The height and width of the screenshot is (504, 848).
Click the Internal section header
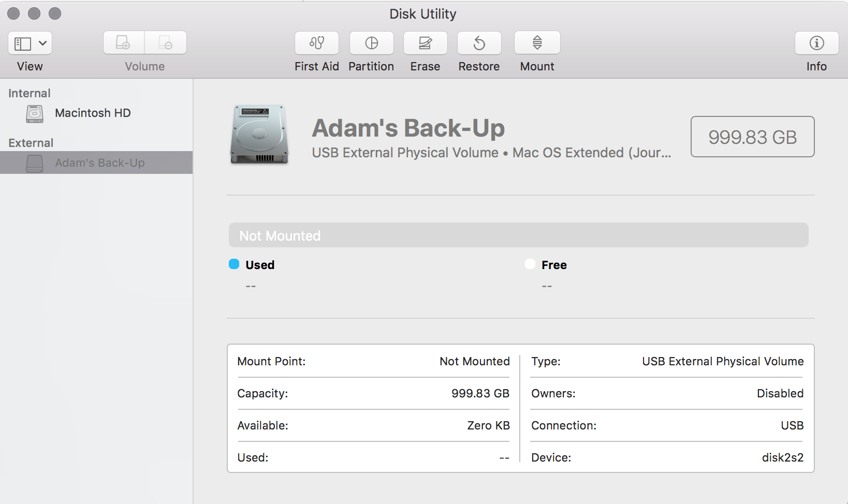[x=30, y=93]
